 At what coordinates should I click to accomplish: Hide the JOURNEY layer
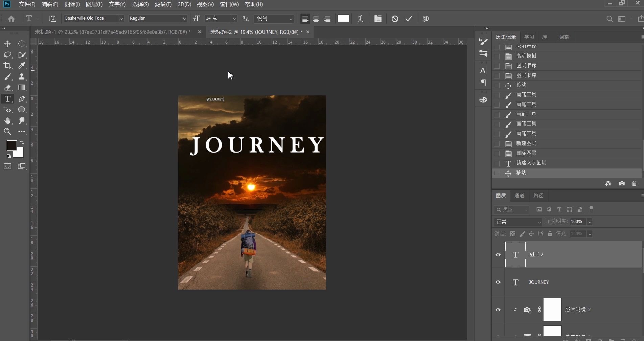(498, 282)
